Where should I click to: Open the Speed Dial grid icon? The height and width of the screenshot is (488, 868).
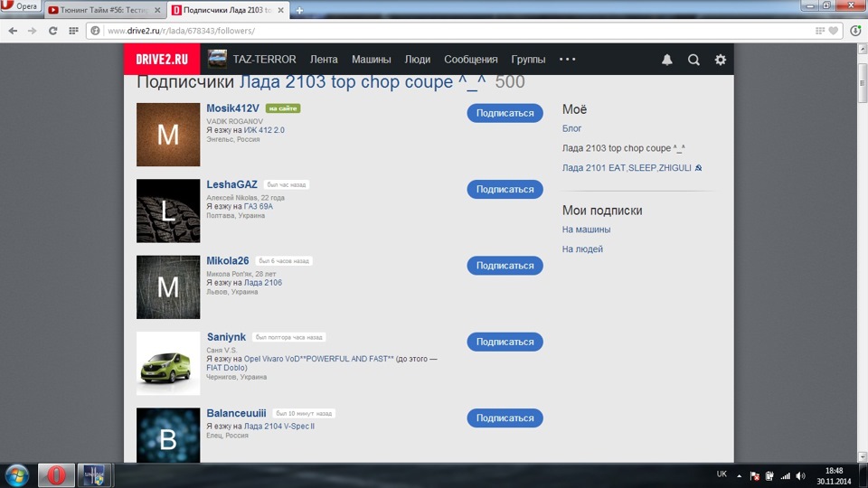(x=73, y=31)
